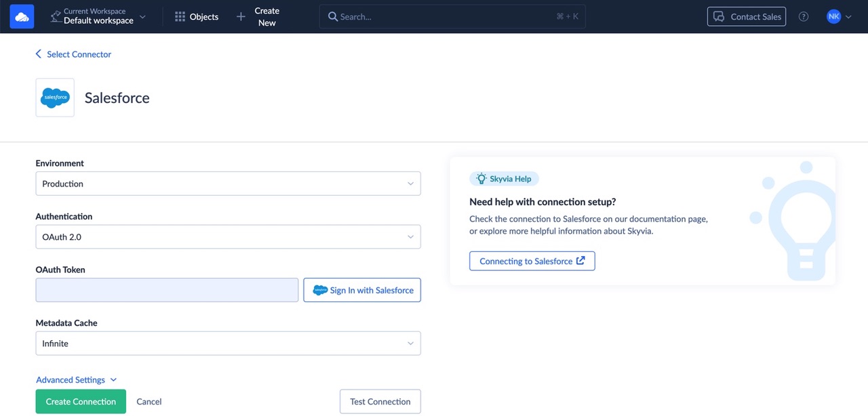This screenshot has width=868, height=416.
Task: Open the help question mark icon
Action: [804, 17]
